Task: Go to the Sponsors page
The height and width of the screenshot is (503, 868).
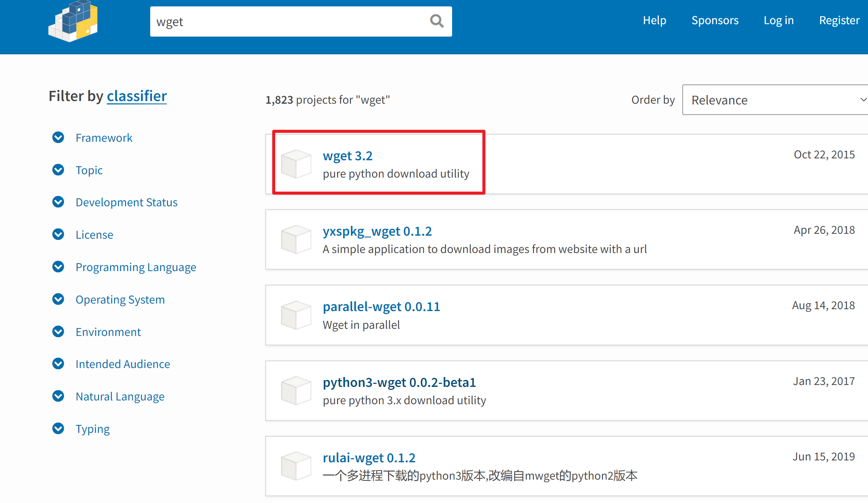Action: tap(715, 20)
